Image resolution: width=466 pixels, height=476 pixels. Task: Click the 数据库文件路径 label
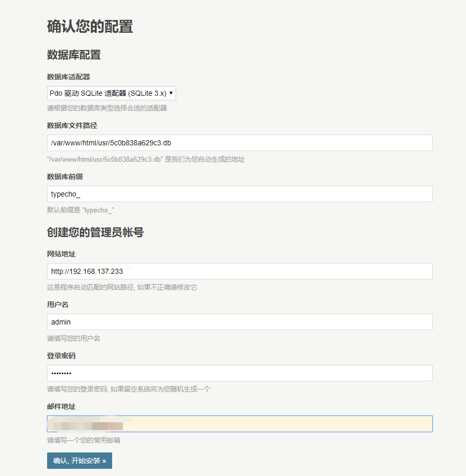point(72,126)
